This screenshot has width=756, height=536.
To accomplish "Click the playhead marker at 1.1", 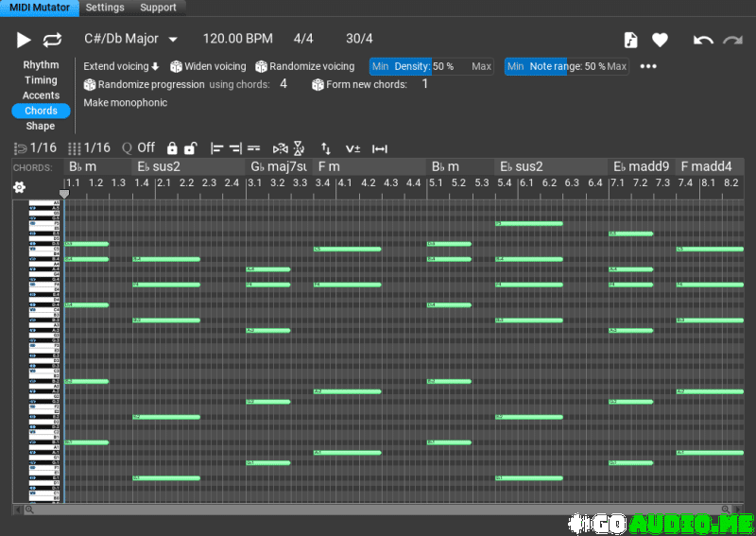I will [x=64, y=194].
